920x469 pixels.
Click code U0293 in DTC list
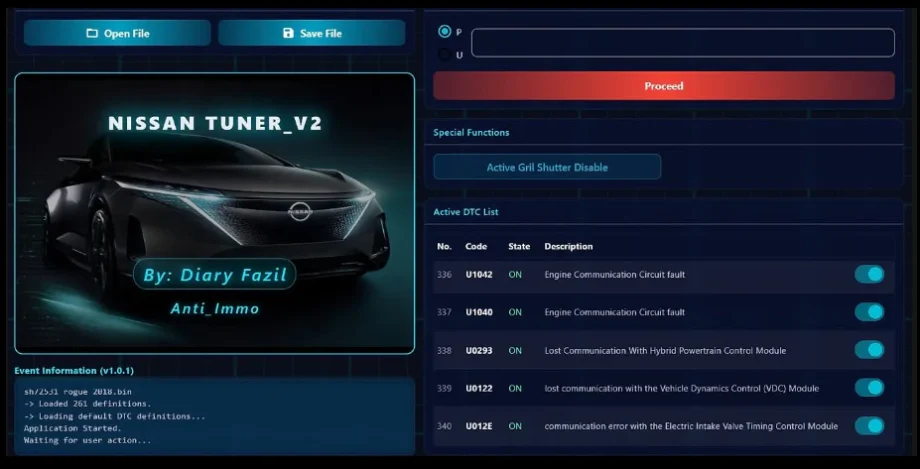(x=479, y=350)
